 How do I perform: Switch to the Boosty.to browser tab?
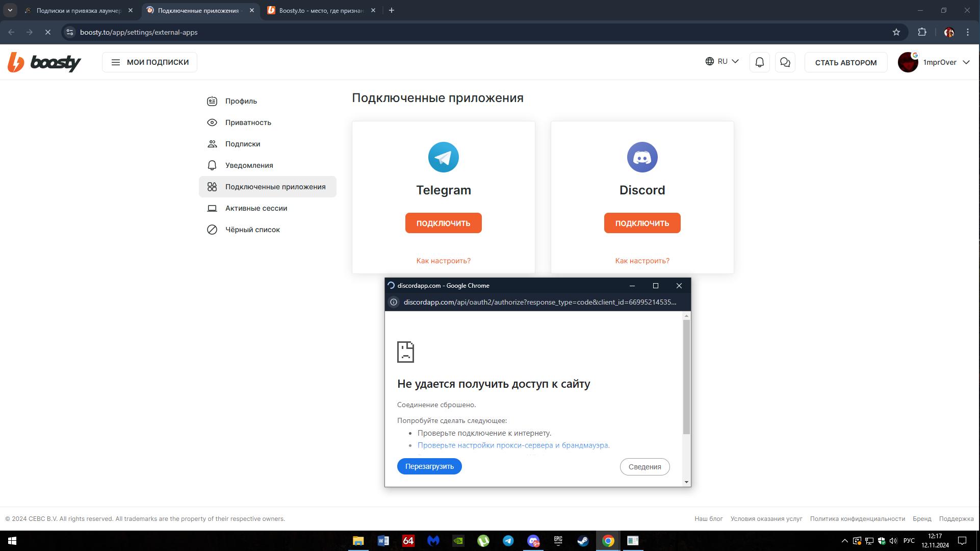pos(320,10)
